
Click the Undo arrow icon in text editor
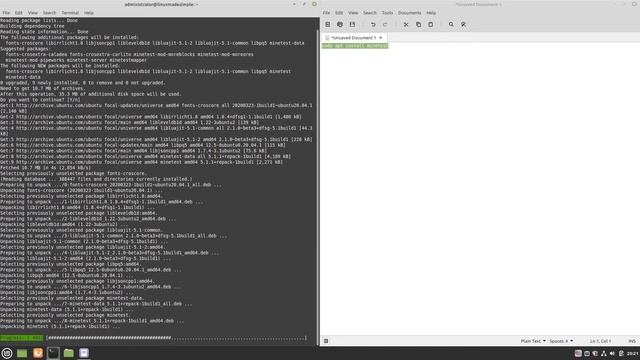pyautogui.click(x=373, y=24)
